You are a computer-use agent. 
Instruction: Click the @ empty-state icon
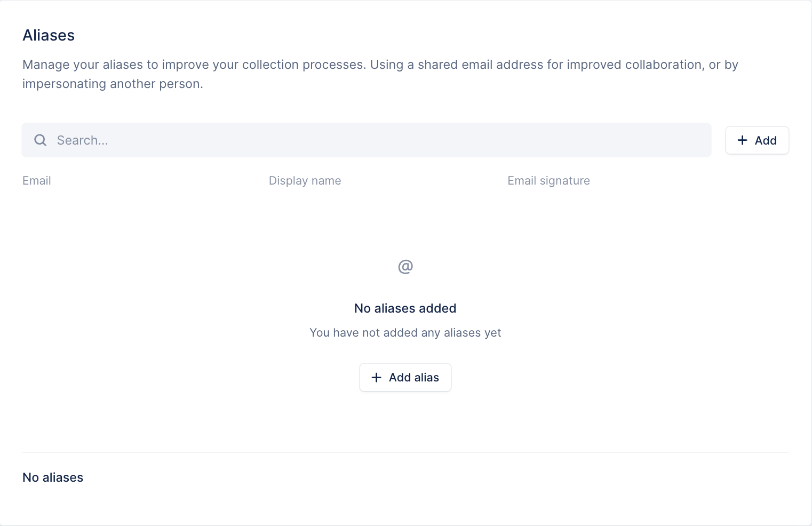[405, 266]
